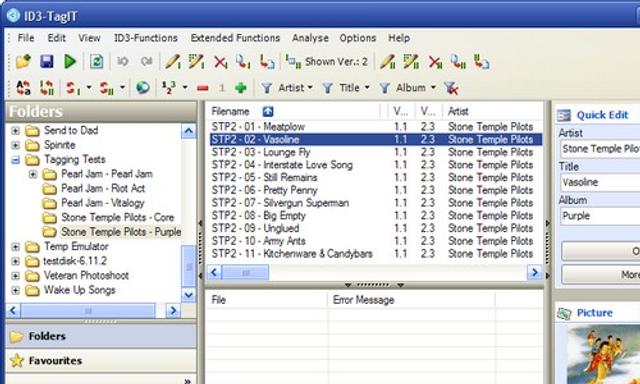The image size is (640, 384).
Task: Click the globe icon in second toolbar
Action: point(142,88)
